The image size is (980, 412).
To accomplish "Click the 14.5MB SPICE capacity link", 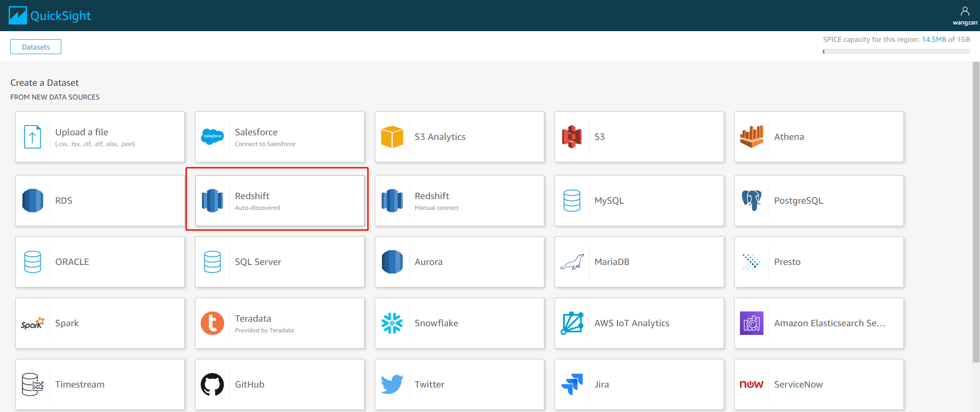I will (x=934, y=39).
